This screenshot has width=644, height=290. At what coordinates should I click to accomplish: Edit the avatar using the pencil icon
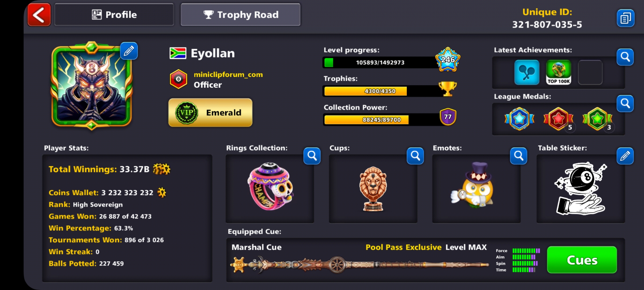129,51
